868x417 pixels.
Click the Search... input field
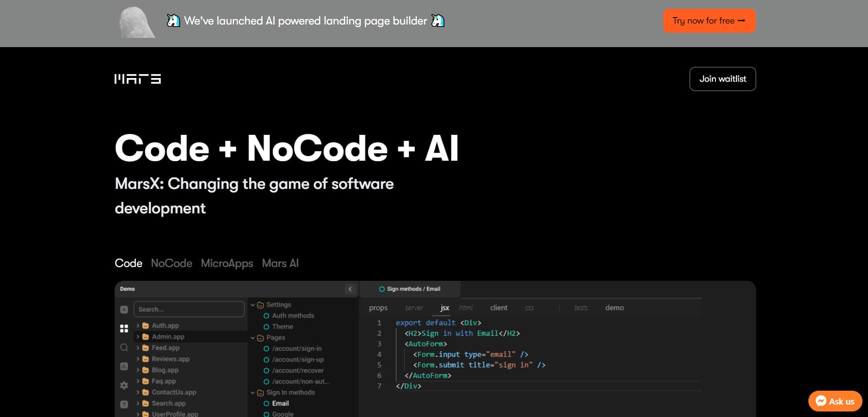click(189, 309)
